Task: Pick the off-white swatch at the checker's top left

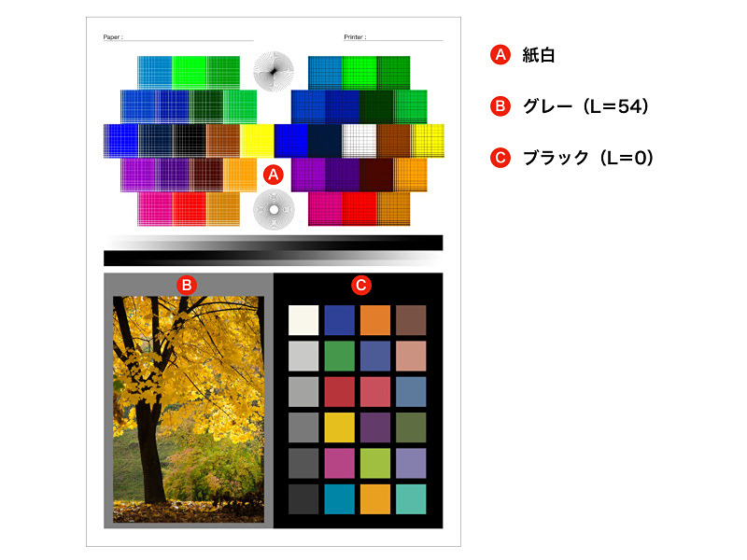Action: (303, 320)
